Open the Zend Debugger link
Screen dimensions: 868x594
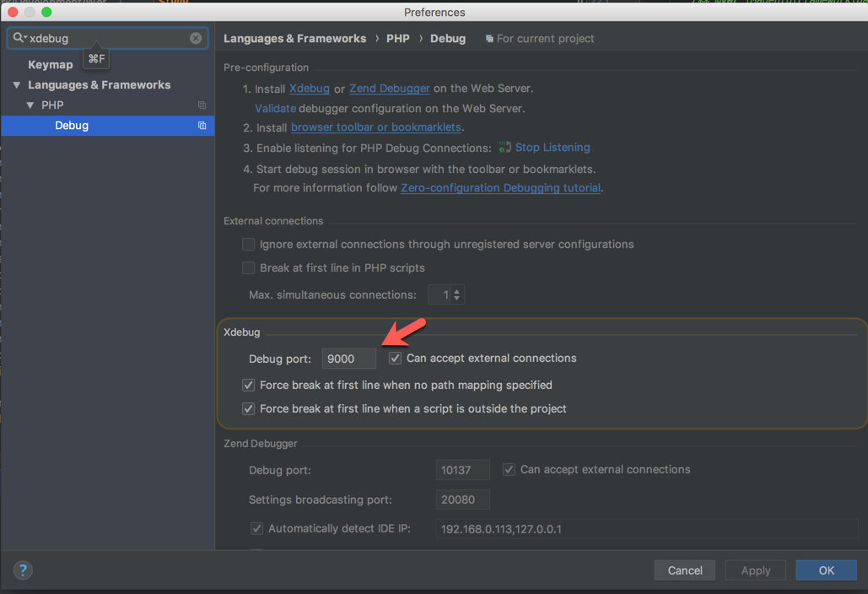point(390,89)
